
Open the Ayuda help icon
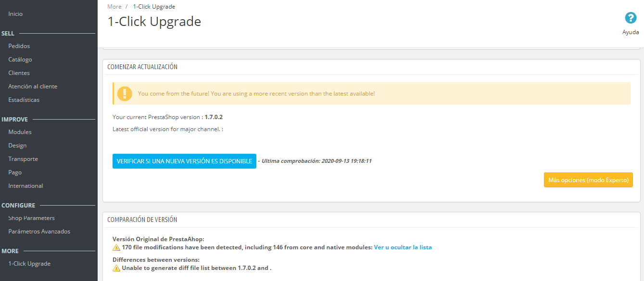point(631,18)
